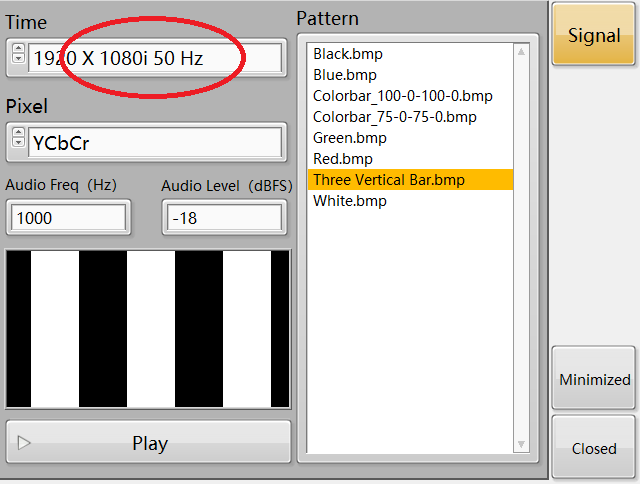640x484 pixels.
Task: Click the Audio Freq input field
Action: click(x=69, y=218)
